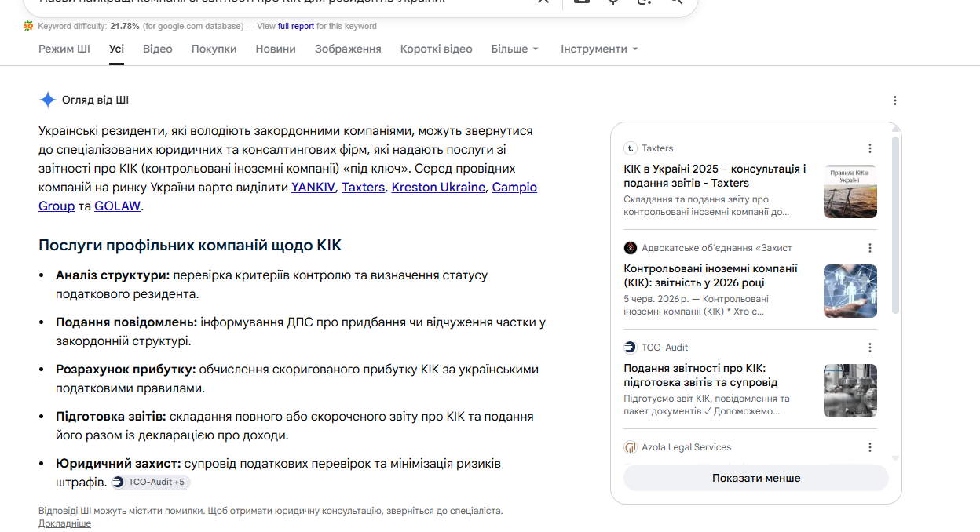Expand the Інструменти dropdown
The width and height of the screenshot is (980, 532).
click(x=599, y=49)
